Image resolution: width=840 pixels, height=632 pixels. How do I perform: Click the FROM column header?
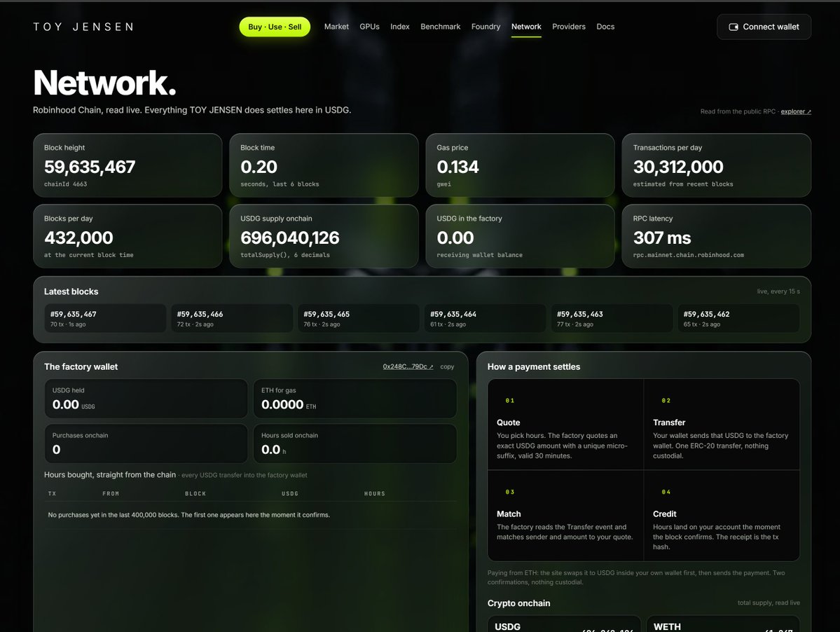[111, 494]
